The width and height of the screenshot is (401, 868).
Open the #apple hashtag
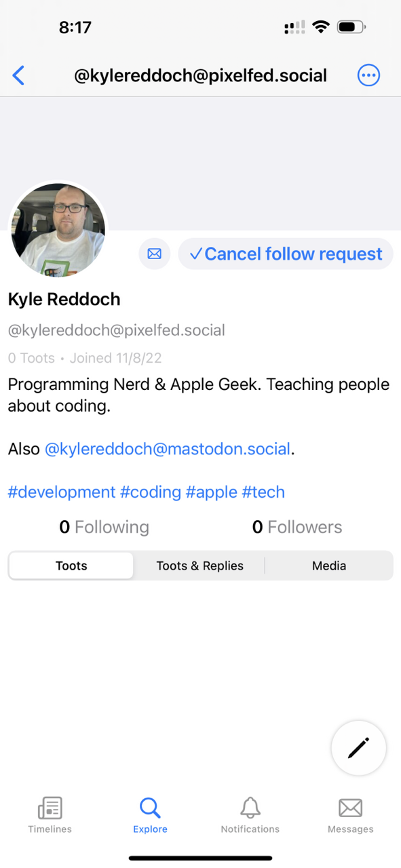pos(212,492)
